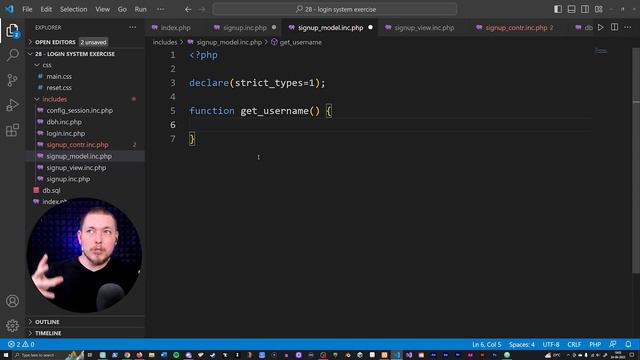Open db.sql in the explorer
The image size is (640, 360).
[x=85, y=191]
